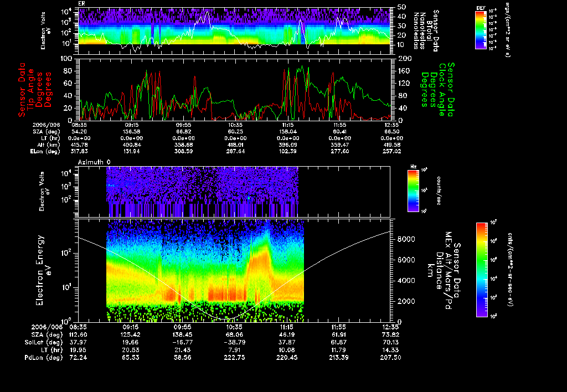Select ELon value 287.64
Viewport: 567px width, 392px height.
235,151
